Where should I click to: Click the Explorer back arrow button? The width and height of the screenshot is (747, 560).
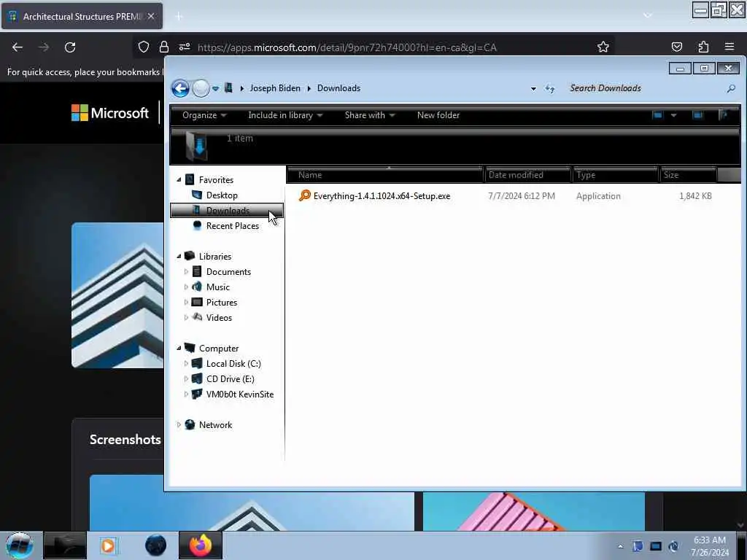tap(180, 88)
